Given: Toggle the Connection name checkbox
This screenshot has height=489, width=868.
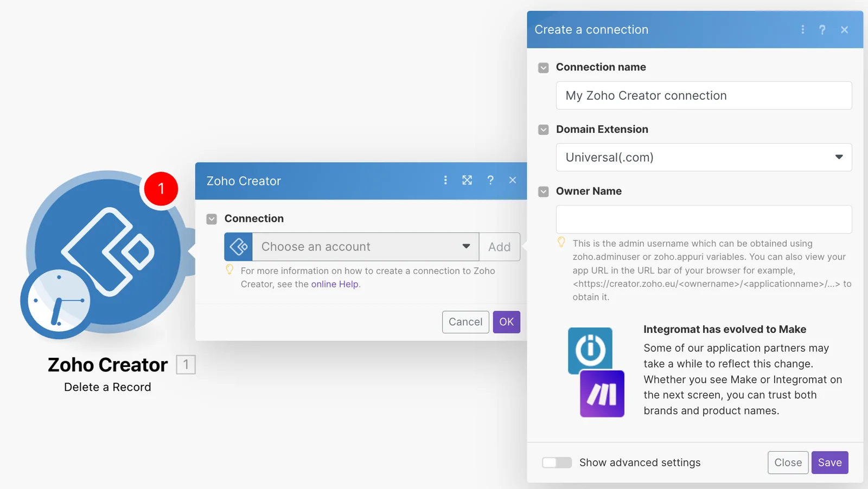Looking at the screenshot, I should click(543, 68).
